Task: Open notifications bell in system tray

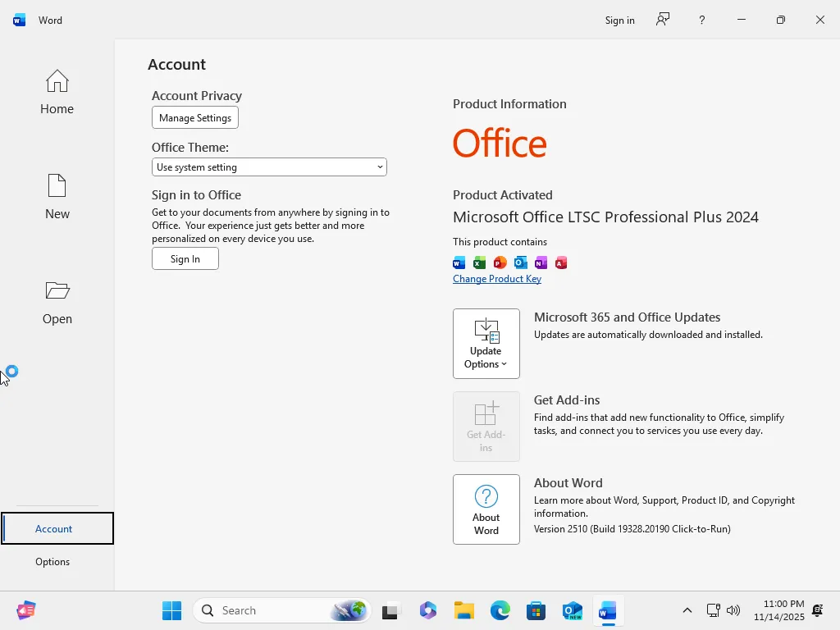Action: (818, 610)
